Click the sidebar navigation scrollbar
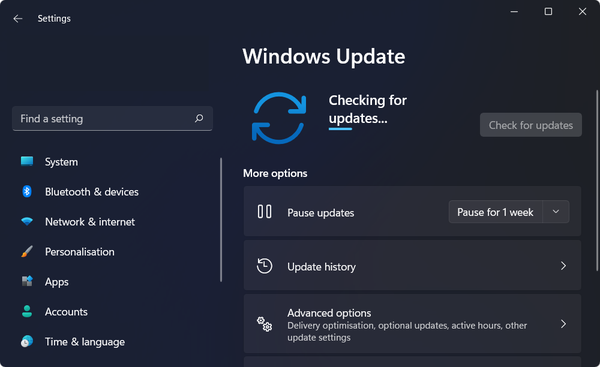 (x=221, y=220)
